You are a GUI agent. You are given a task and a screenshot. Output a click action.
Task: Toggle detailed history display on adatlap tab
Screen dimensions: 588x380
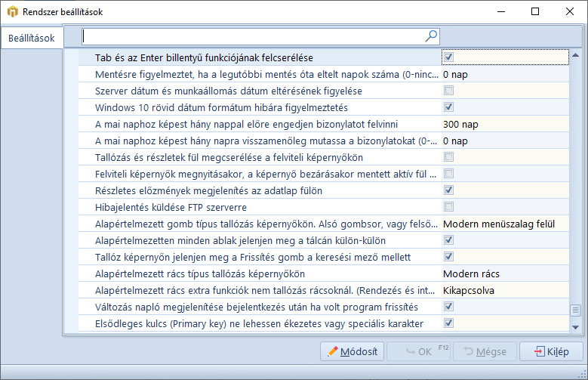tap(448, 190)
